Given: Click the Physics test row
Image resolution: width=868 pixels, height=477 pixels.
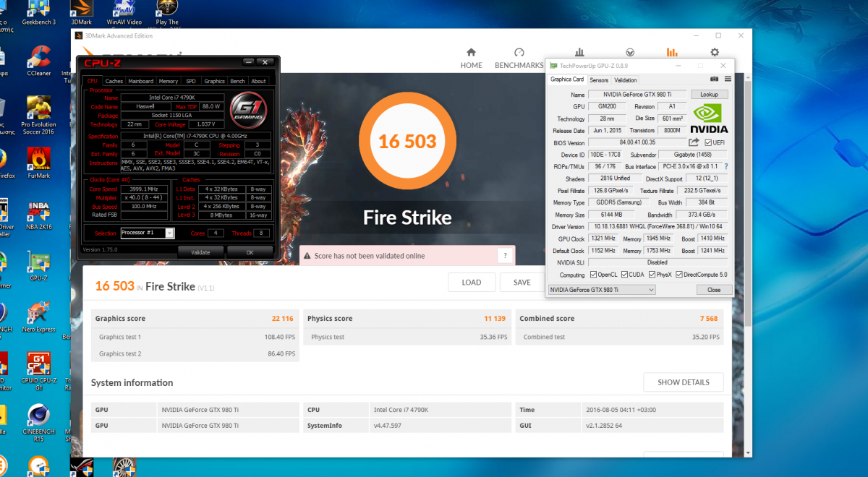Looking at the screenshot, I should (407, 337).
